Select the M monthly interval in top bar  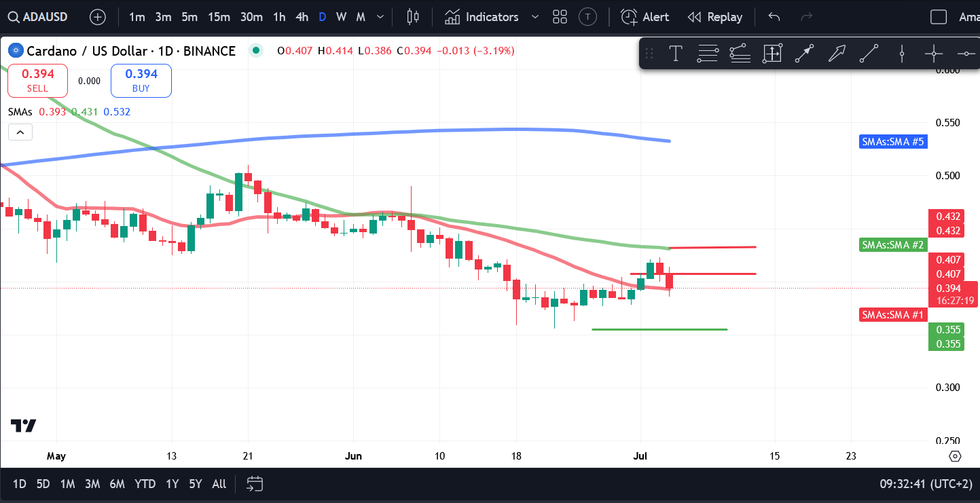point(361,17)
